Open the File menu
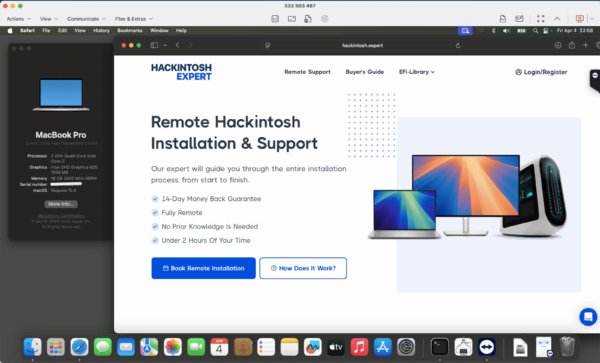This screenshot has width=600, height=363. tap(46, 31)
